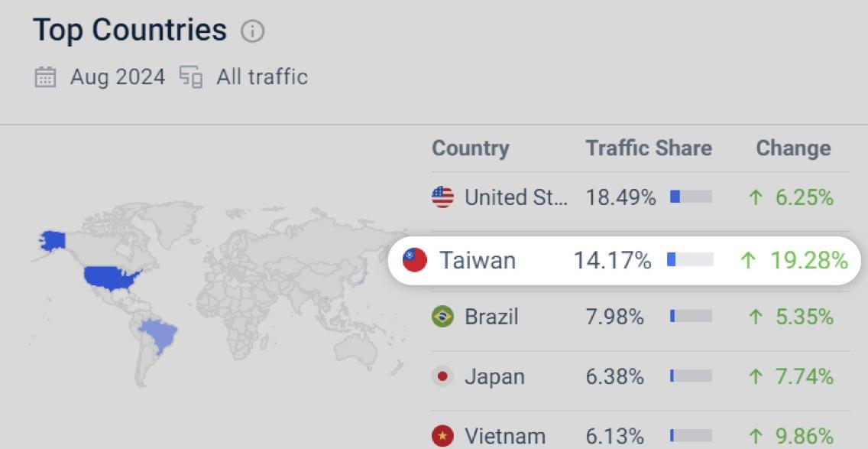Click the Brazil flag icon
Viewport: 868px width, 449px height.
tap(442, 317)
